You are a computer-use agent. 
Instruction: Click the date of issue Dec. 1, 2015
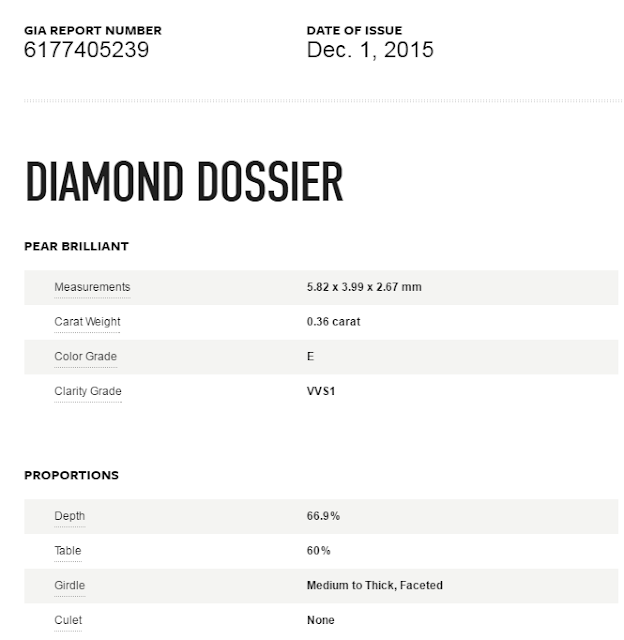370,50
